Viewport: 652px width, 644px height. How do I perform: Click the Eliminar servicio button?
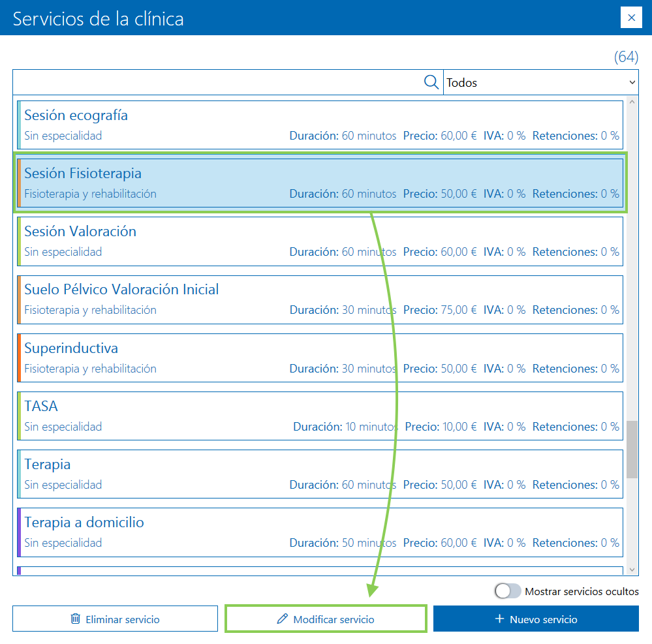pos(115,618)
